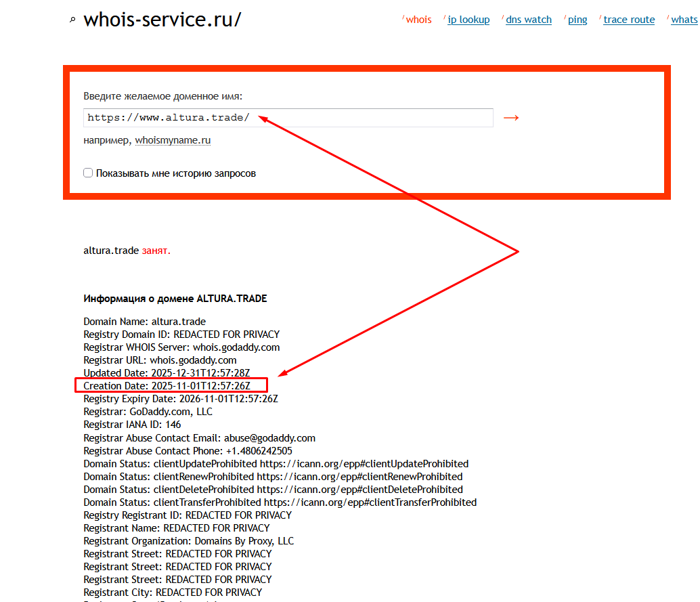
Task: Click the Registrar Abuse Contact Phone line
Action: point(188,451)
